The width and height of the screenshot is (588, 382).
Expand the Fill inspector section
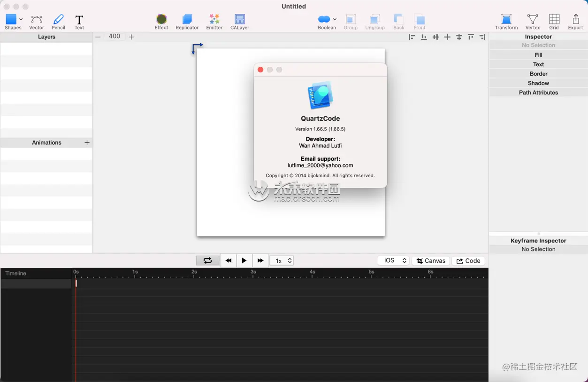click(x=538, y=55)
